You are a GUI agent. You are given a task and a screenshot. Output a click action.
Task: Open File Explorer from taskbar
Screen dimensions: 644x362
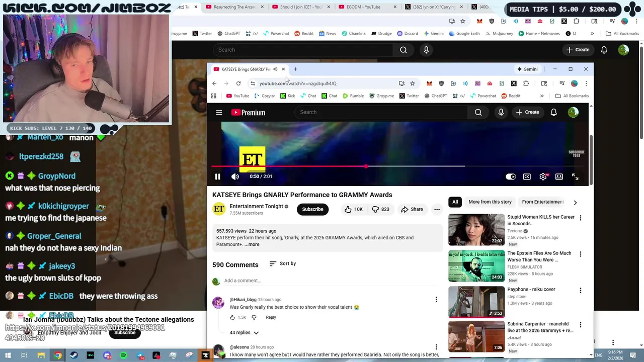[x=41, y=355]
